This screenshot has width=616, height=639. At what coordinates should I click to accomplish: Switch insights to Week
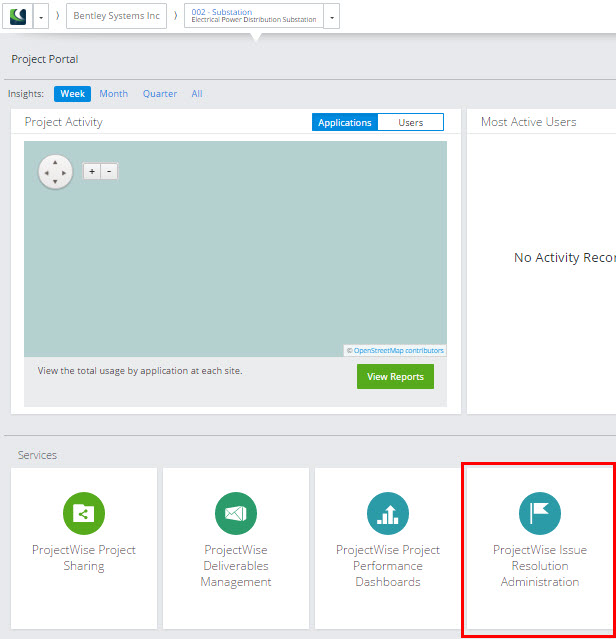click(73, 94)
